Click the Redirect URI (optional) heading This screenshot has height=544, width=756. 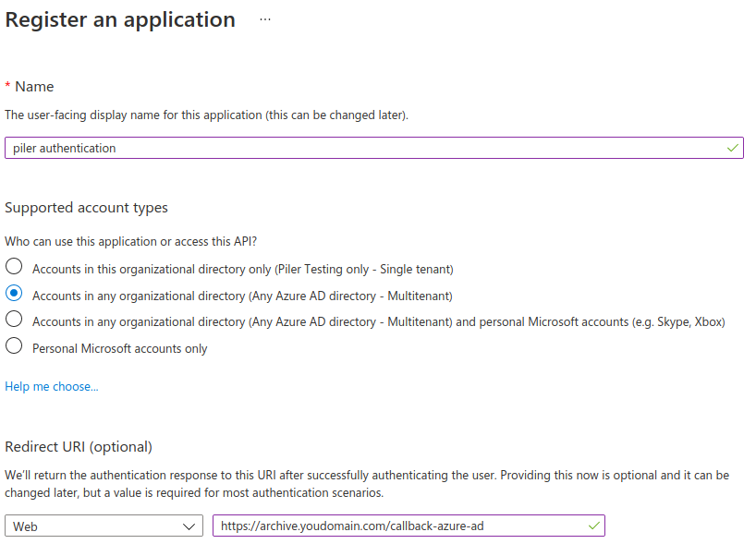tap(79, 447)
